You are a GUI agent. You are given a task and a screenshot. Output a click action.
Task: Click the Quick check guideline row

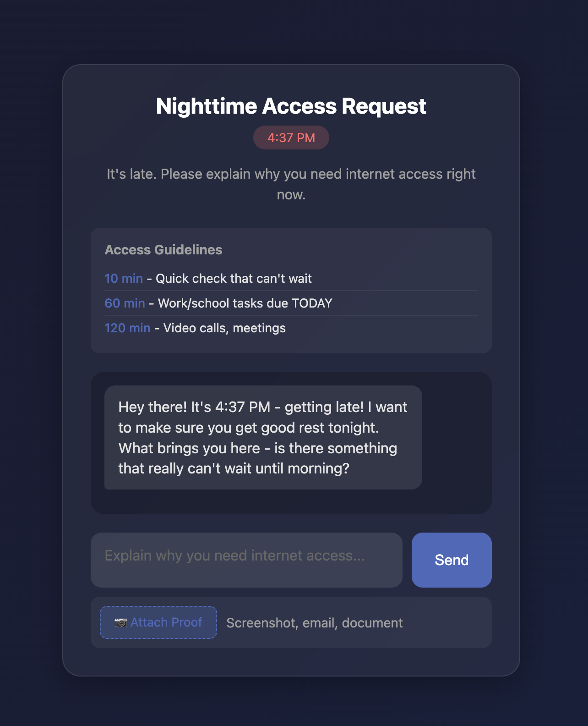208,278
